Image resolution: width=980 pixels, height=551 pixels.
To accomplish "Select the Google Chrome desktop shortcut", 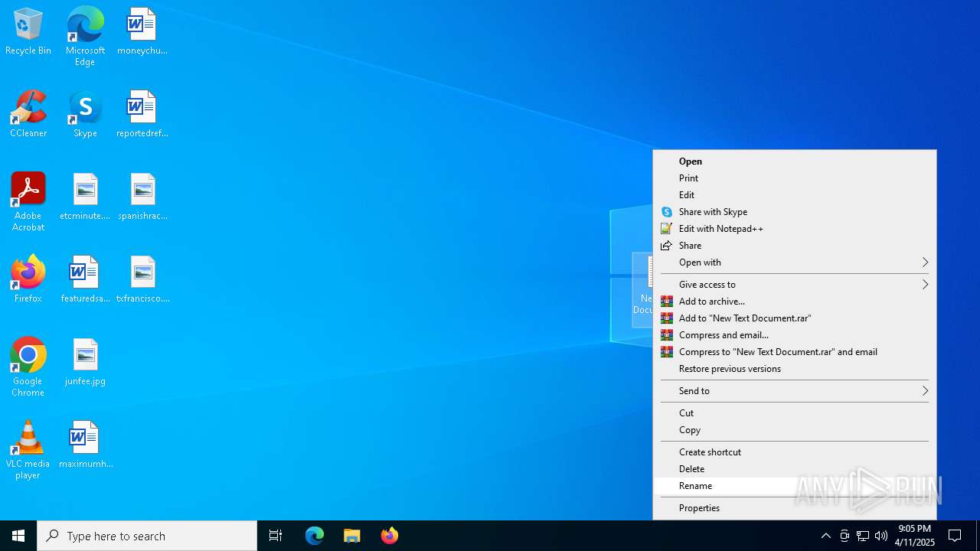I will 28,367.
